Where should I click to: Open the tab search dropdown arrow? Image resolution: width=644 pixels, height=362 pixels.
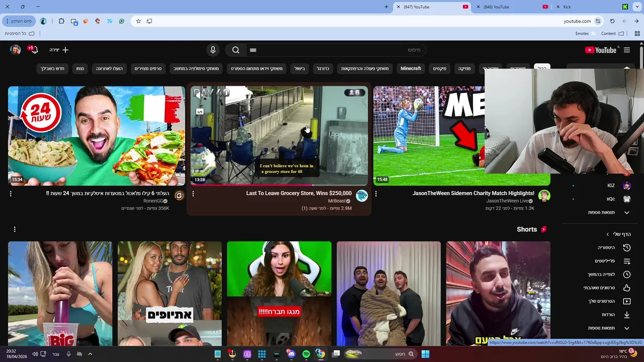(x=636, y=7)
